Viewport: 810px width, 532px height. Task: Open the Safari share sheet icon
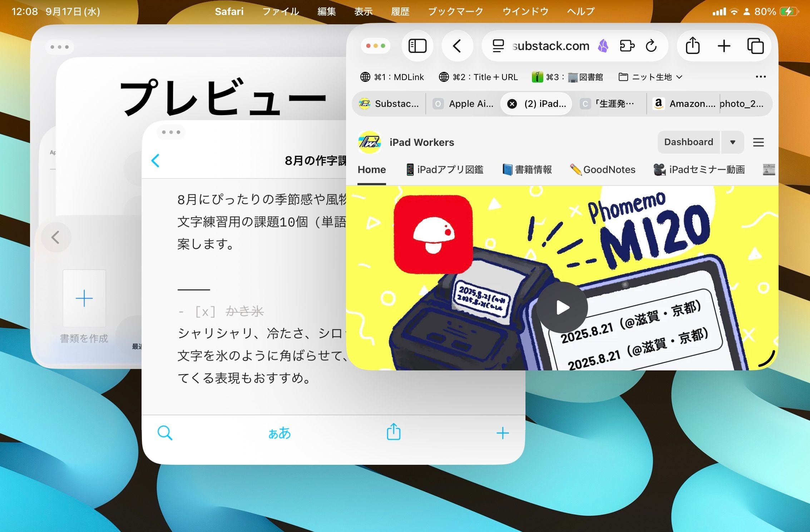[692, 46]
